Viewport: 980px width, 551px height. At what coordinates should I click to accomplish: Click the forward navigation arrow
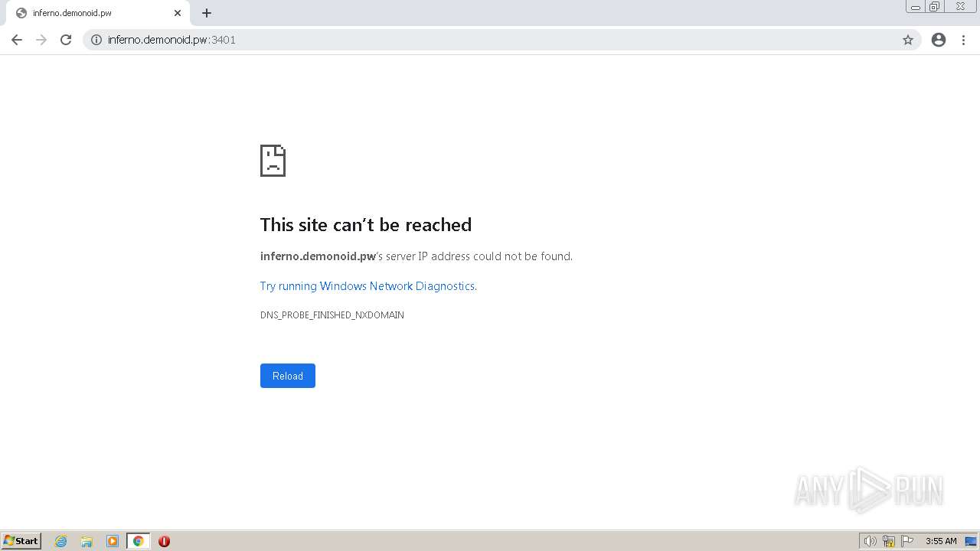[x=41, y=40]
